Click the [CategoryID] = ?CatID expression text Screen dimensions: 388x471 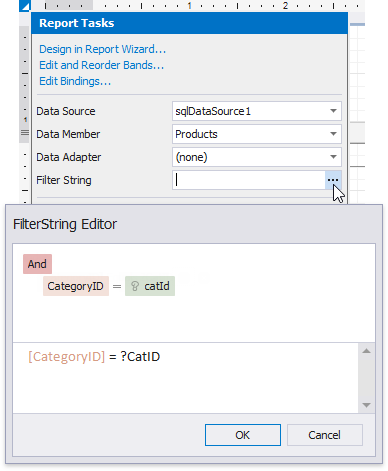click(x=94, y=357)
